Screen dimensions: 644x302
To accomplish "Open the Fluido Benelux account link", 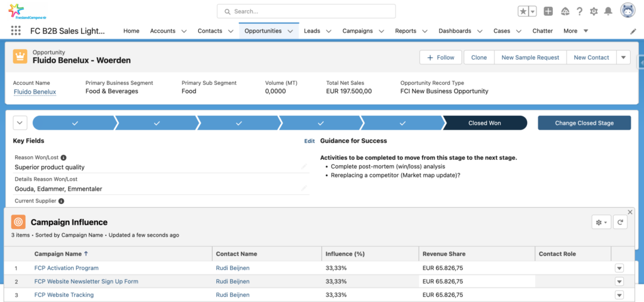I will [x=35, y=92].
